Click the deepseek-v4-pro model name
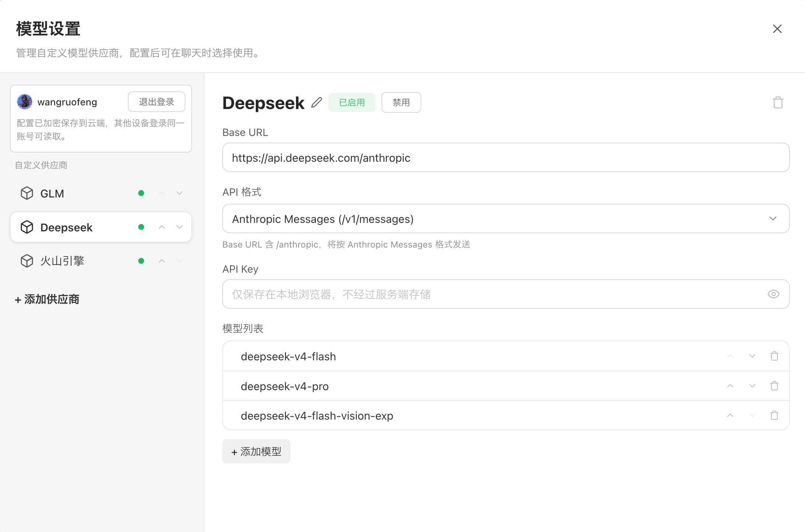The height and width of the screenshot is (532, 805). click(x=285, y=386)
